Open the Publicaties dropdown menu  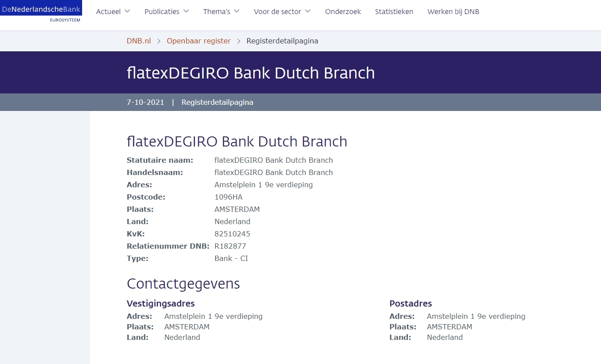(166, 12)
